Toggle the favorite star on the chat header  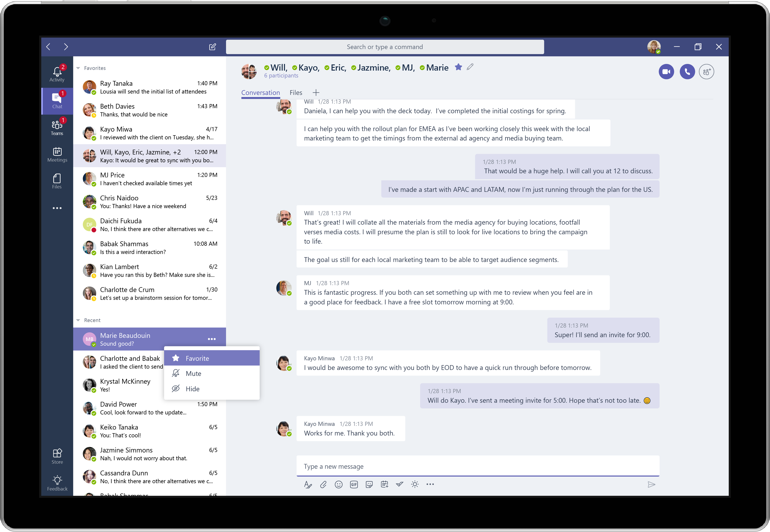point(458,67)
